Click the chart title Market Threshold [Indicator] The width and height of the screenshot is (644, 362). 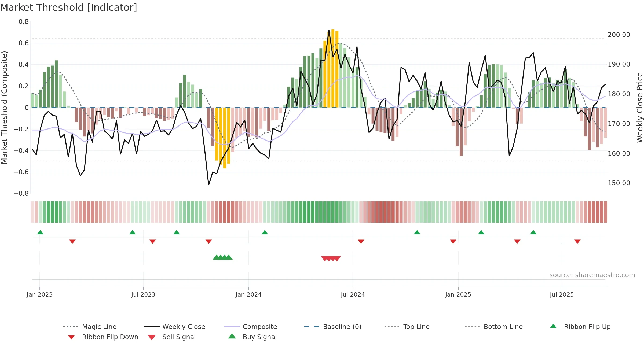tap(69, 8)
